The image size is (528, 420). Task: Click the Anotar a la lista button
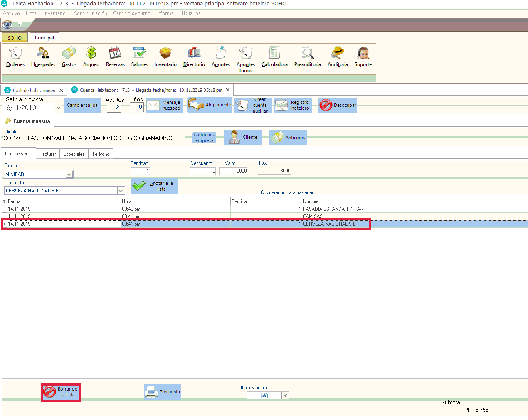point(155,186)
